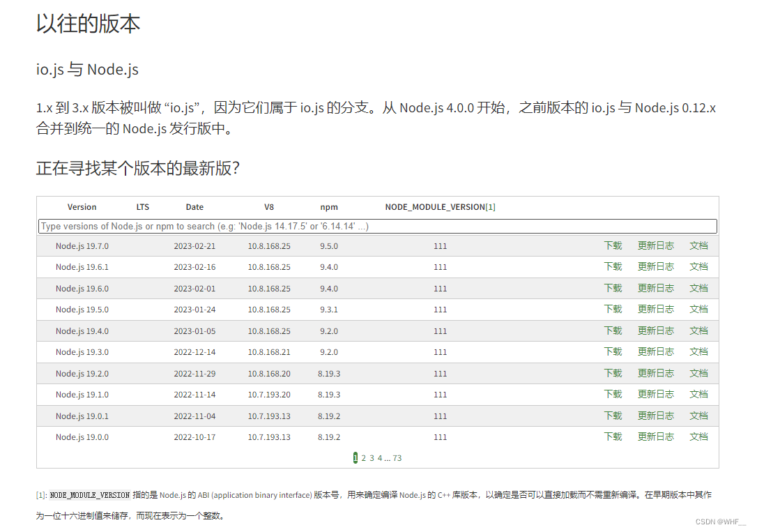
Task: Click the npm column header
Action: (328, 206)
